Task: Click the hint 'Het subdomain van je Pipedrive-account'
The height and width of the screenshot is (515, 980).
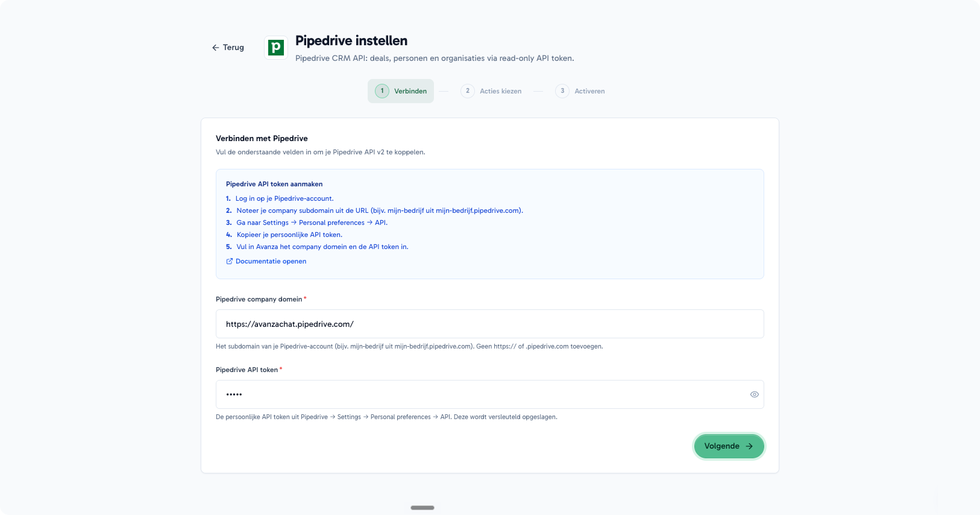Action: tap(409, 346)
